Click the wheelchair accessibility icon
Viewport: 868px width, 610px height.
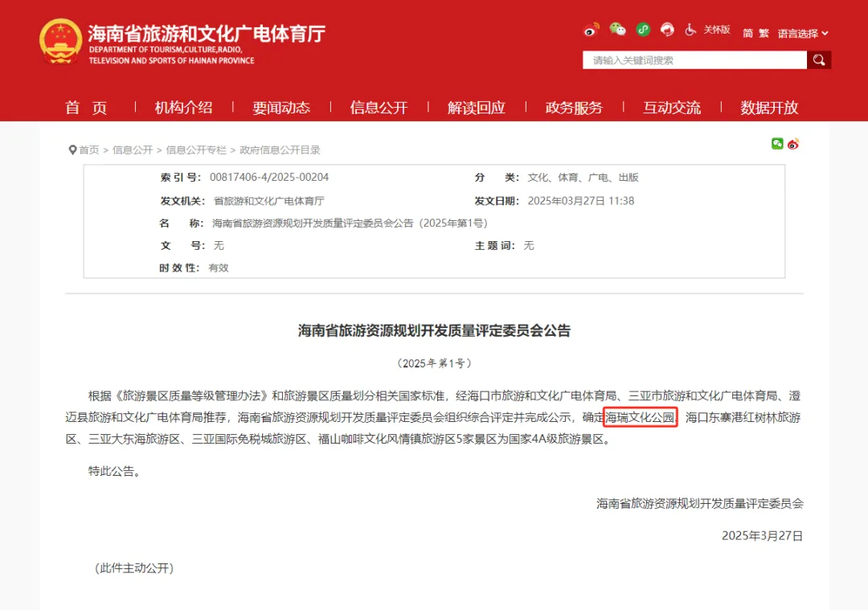[x=690, y=30]
